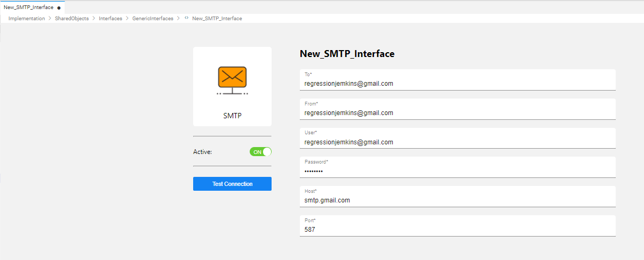This screenshot has height=260, width=644.
Task: Navigate to Interfaces in the breadcrumb
Action: [x=110, y=19]
